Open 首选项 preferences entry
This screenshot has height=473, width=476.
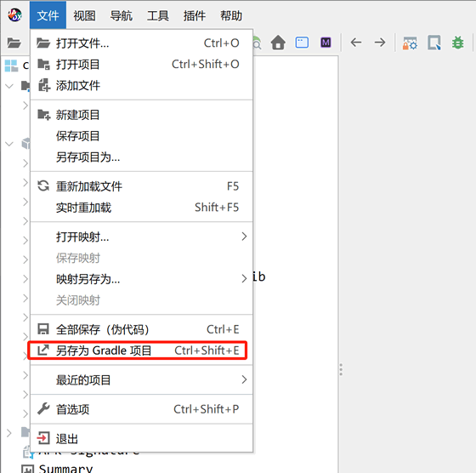141,409
